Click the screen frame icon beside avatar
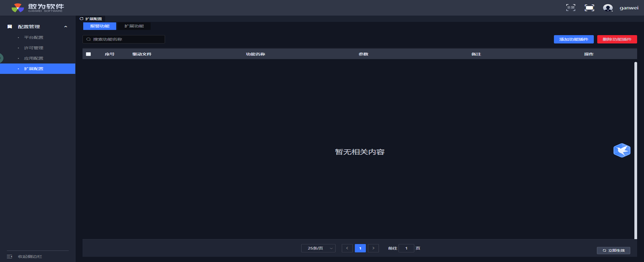 pyautogui.click(x=589, y=8)
